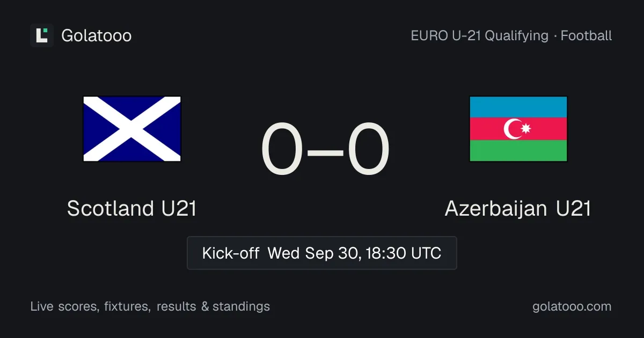Image resolution: width=644 pixels, height=338 pixels.
Task: Open the EURO U-21 Qualifying competition label
Action: coord(480,36)
